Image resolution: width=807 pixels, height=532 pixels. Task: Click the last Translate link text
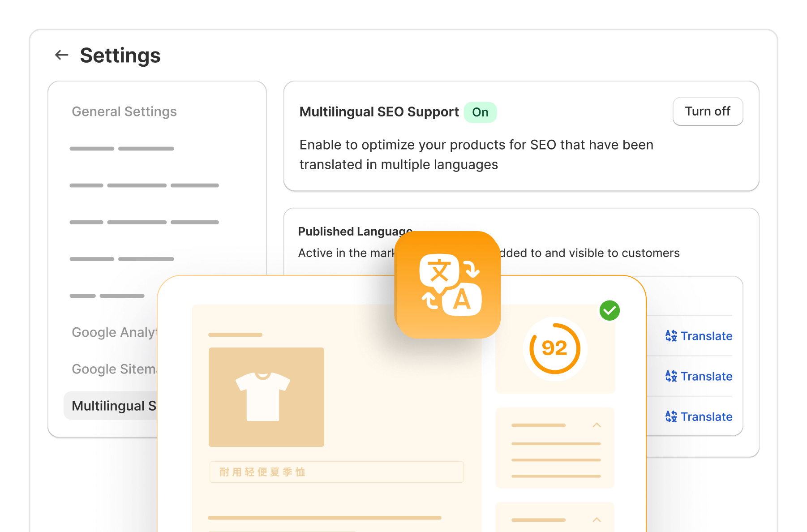point(706,416)
